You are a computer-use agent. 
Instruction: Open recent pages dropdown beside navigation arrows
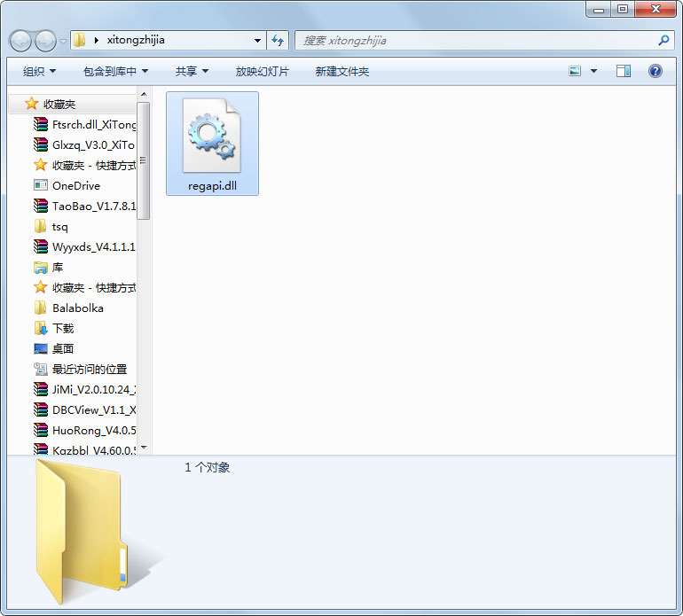64,42
